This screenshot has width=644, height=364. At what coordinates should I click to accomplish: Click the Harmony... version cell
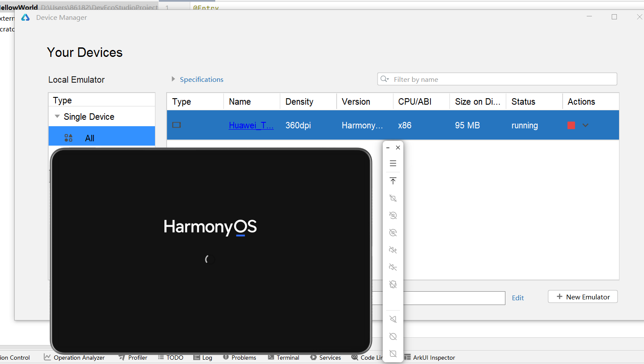[x=362, y=125]
